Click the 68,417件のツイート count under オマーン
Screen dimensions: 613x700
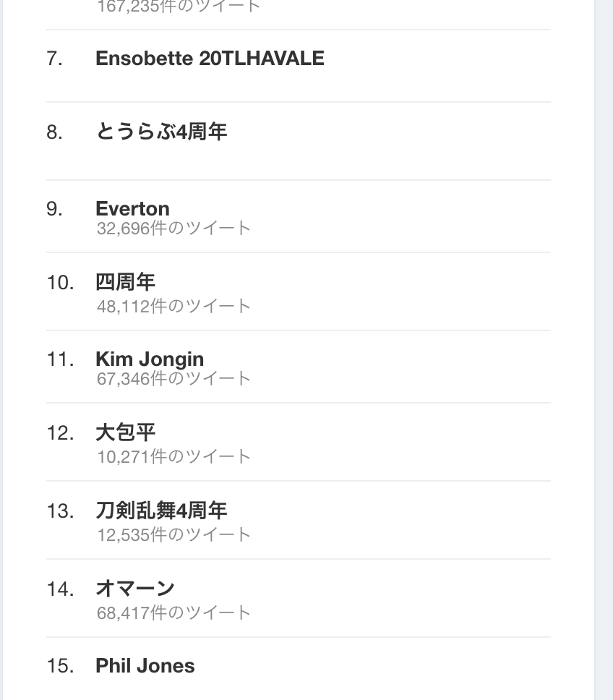[x=173, y=613]
